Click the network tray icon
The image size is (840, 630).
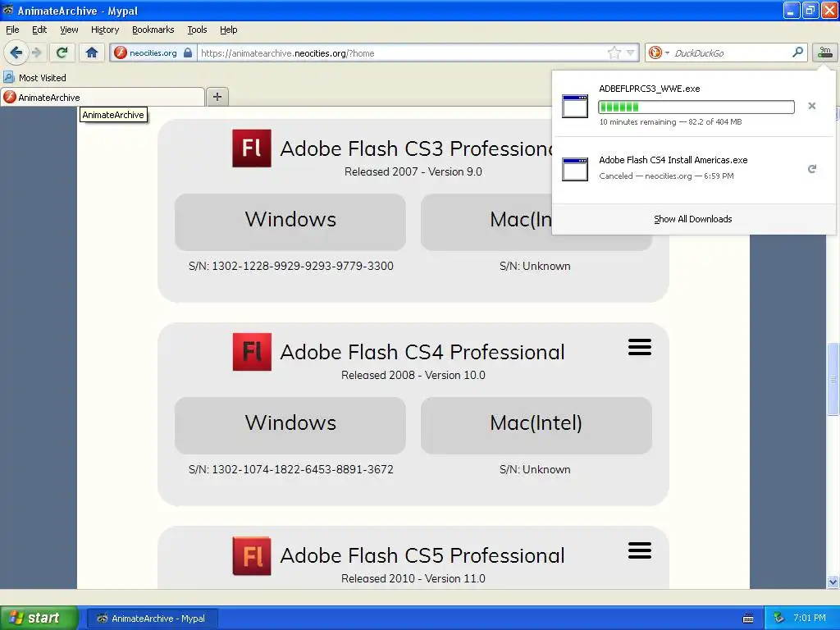click(779, 618)
